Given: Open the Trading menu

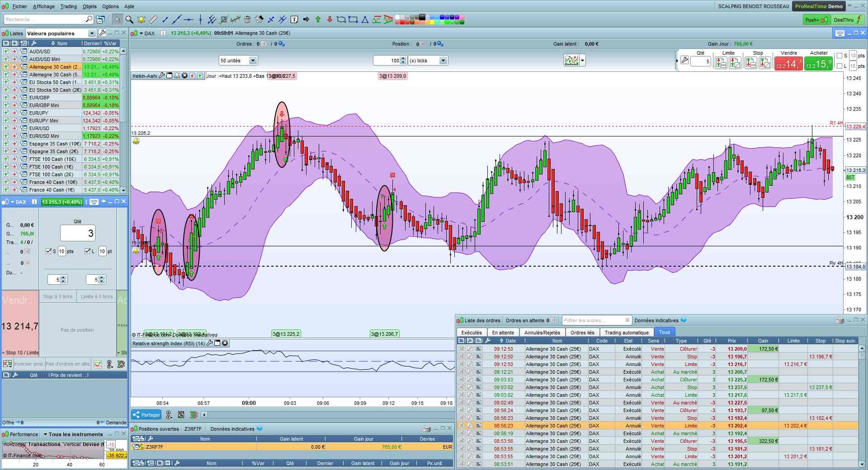Looking at the screenshot, I should 68,6.
